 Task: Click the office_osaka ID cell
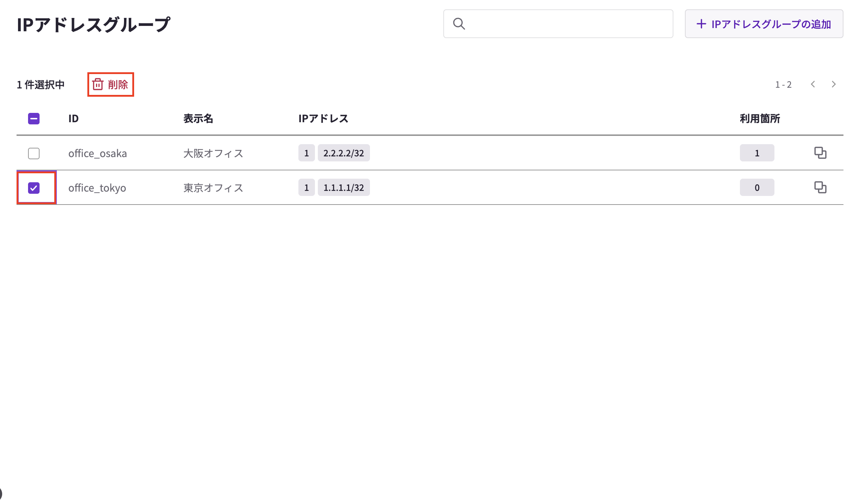(x=97, y=154)
